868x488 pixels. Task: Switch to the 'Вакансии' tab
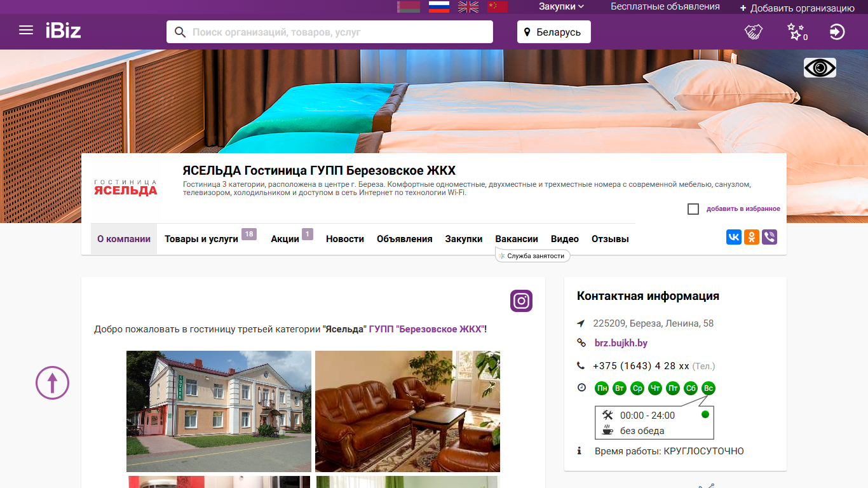coord(517,239)
